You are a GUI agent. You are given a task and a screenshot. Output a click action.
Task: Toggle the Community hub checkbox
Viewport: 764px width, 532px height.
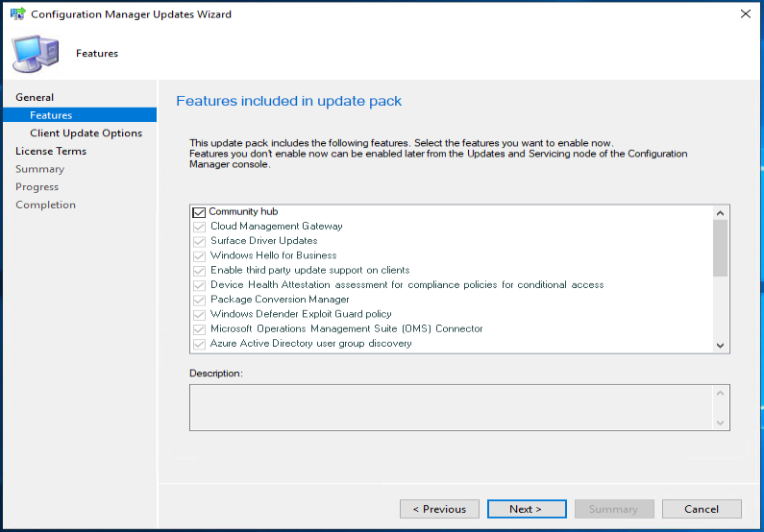[199, 212]
